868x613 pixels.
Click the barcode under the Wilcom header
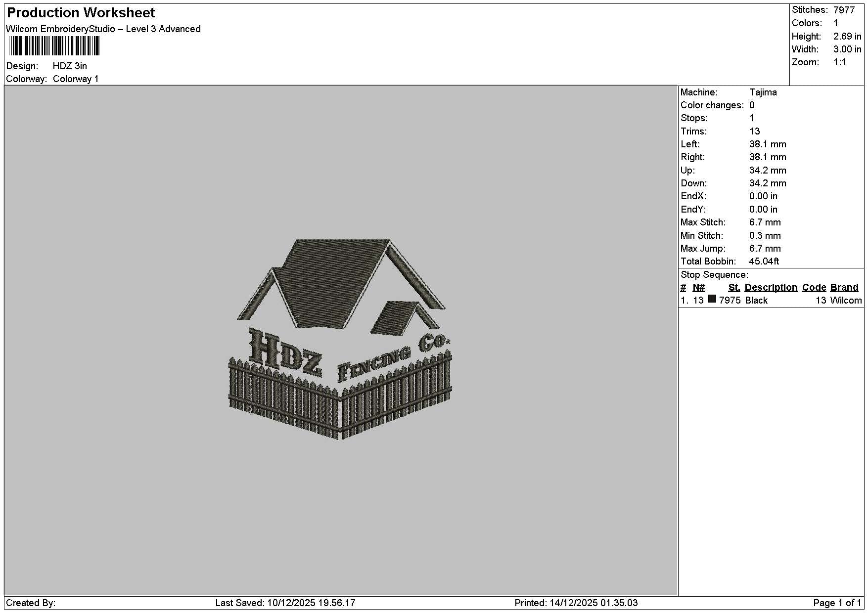click(x=54, y=46)
